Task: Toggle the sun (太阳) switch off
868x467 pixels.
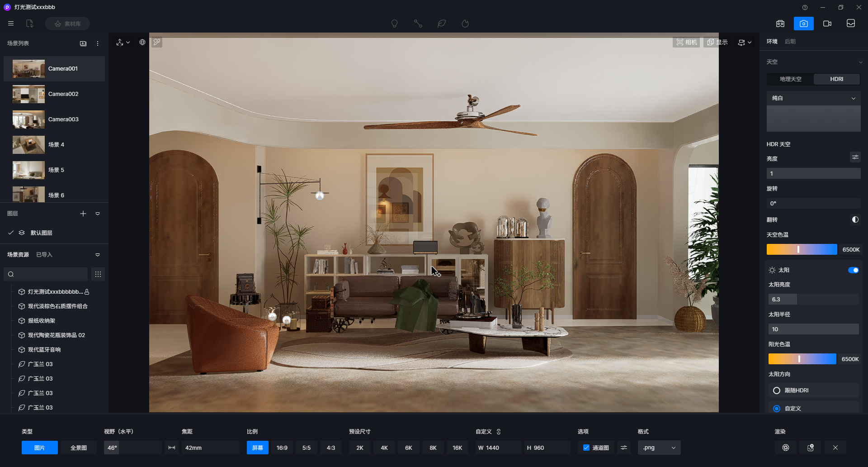Action: 853,270
